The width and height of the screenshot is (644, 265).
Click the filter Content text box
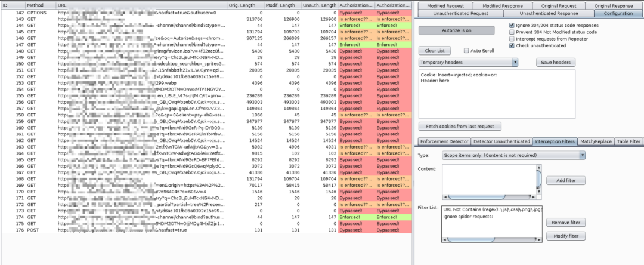pos(489,179)
